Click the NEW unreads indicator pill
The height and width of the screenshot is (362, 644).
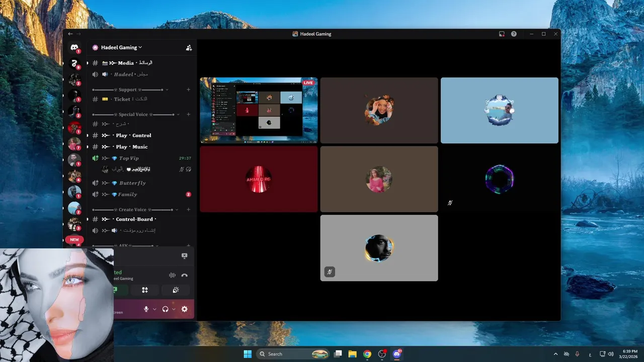pyautogui.click(x=74, y=240)
